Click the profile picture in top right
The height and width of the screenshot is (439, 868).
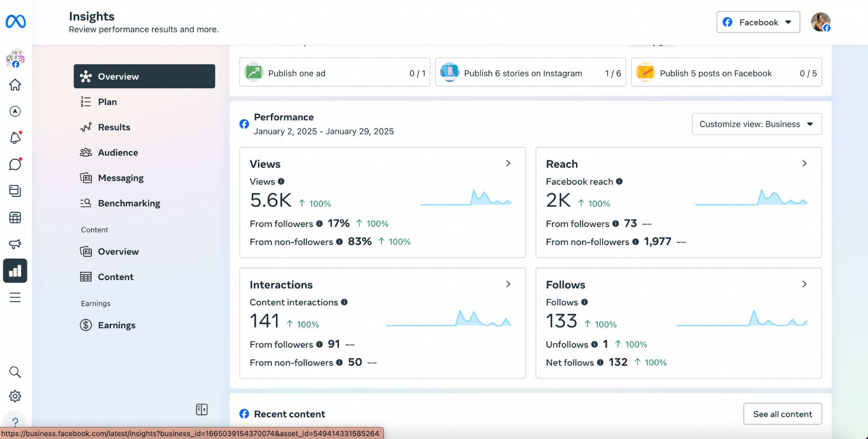[x=820, y=22]
